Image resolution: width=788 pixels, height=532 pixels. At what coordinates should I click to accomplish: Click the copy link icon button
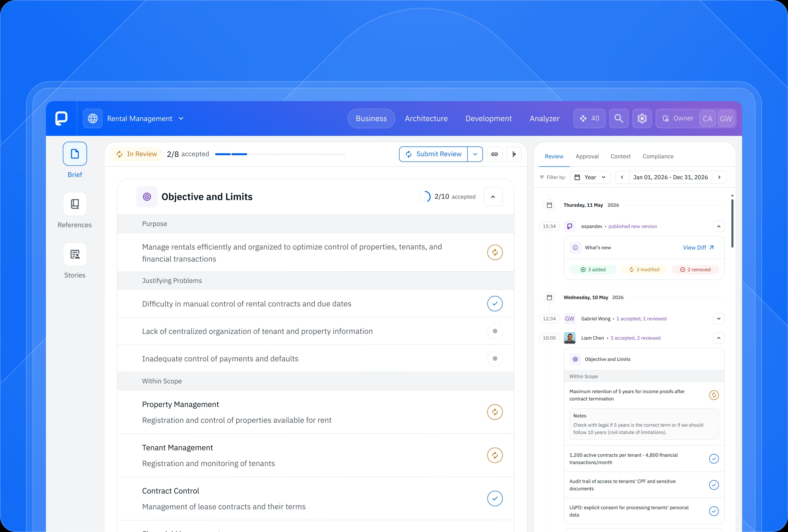494,154
